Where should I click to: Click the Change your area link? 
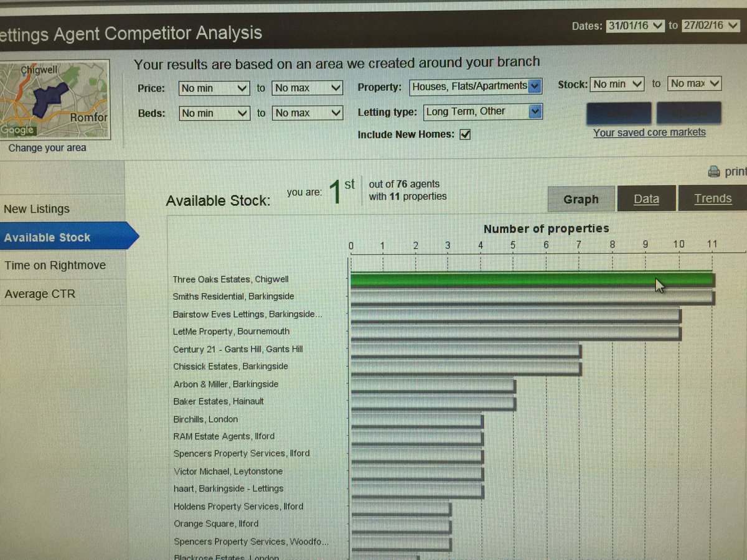pos(47,148)
